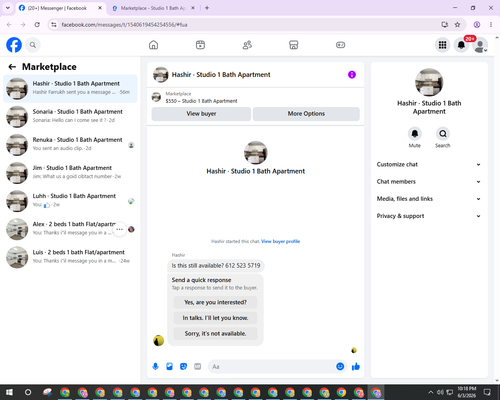This screenshot has width=500, height=400.
Task: Open the Jim - Studio 1 Bath Apartment conversation
Action: click(70, 173)
